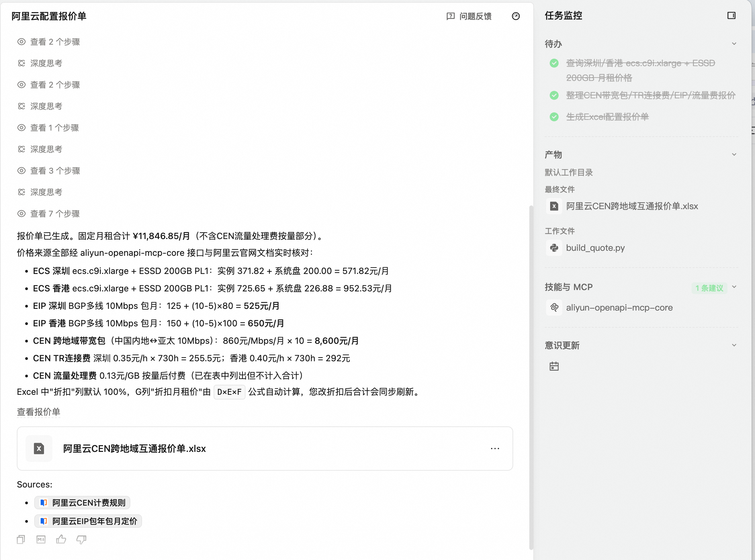Click the 生成Excel配置报价单 todo text
Viewport: 755px width, 560px height.
tap(607, 117)
